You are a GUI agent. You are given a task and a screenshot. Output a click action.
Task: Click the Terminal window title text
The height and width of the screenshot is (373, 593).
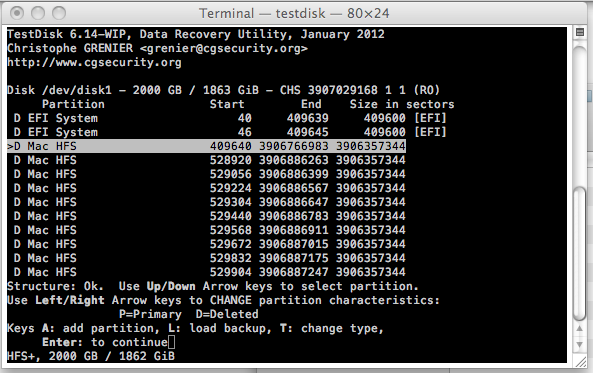click(x=294, y=13)
